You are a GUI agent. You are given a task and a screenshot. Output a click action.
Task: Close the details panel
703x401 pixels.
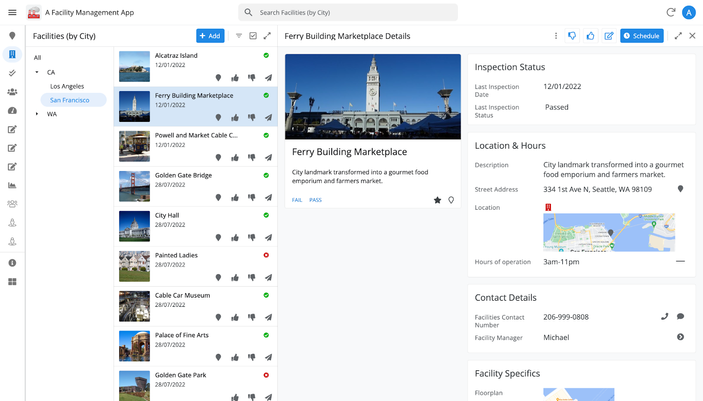click(692, 36)
